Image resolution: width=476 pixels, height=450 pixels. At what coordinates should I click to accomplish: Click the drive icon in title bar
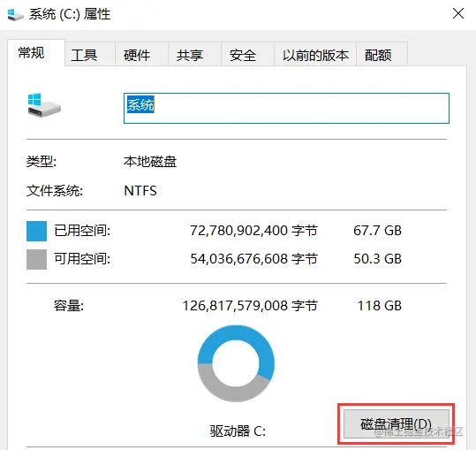15,14
